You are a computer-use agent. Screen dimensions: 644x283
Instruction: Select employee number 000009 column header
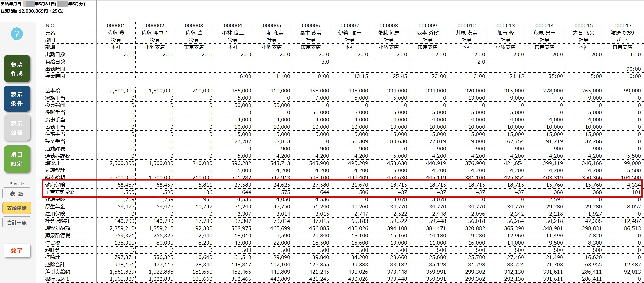pyautogui.click(x=428, y=25)
